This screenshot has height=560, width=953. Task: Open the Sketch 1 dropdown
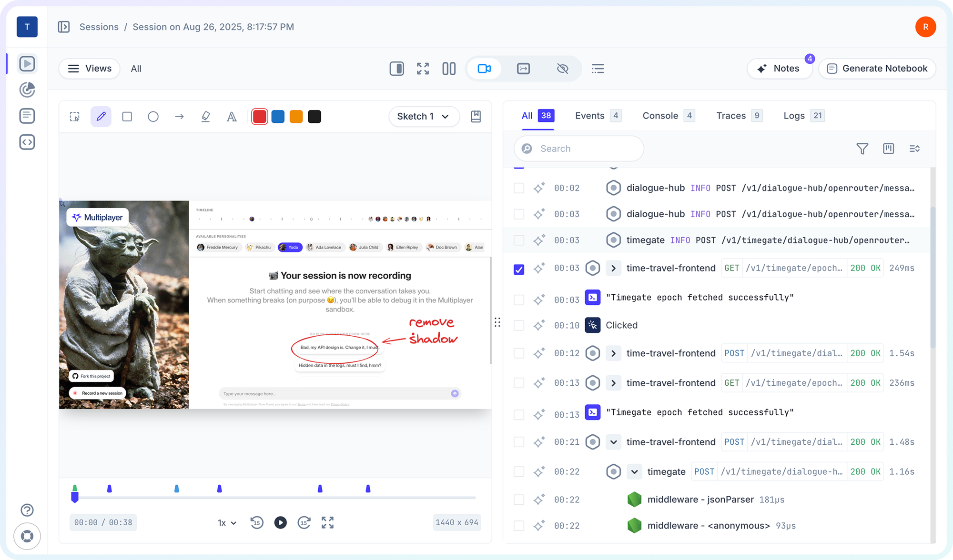coord(424,117)
